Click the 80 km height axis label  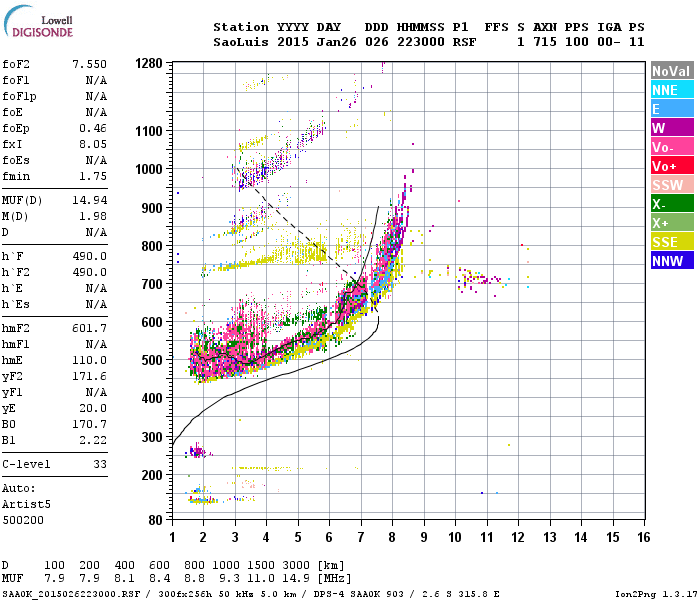click(x=155, y=520)
